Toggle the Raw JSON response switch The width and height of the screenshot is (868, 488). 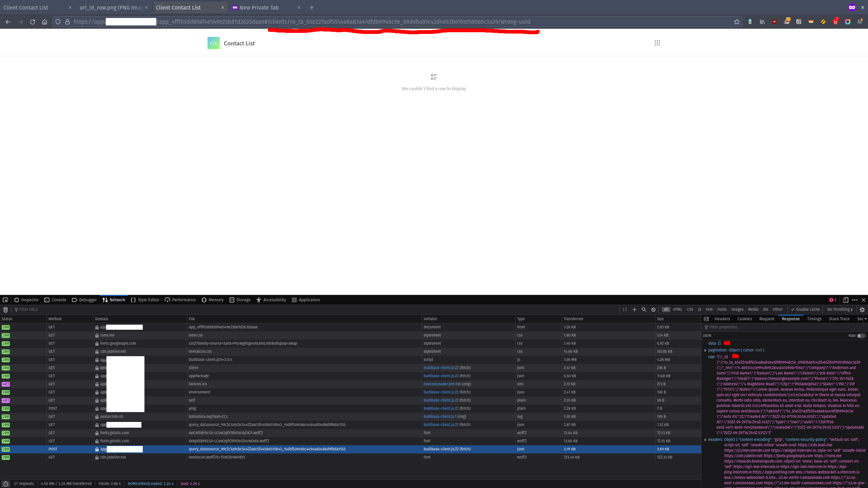pyautogui.click(x=861, y=335)
